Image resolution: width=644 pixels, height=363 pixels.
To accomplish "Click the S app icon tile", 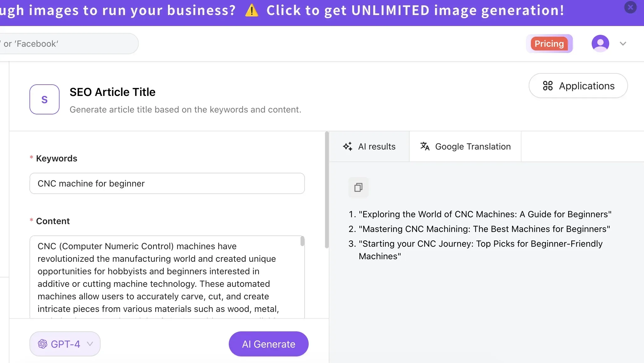I will click(x=45, y=99).
